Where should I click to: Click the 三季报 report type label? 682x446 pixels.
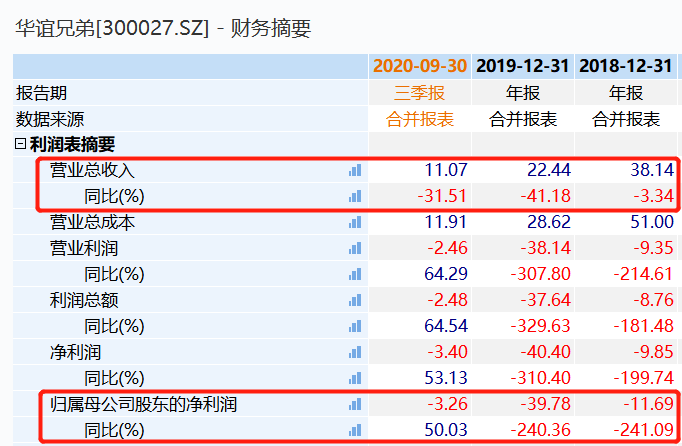(420, 93)
